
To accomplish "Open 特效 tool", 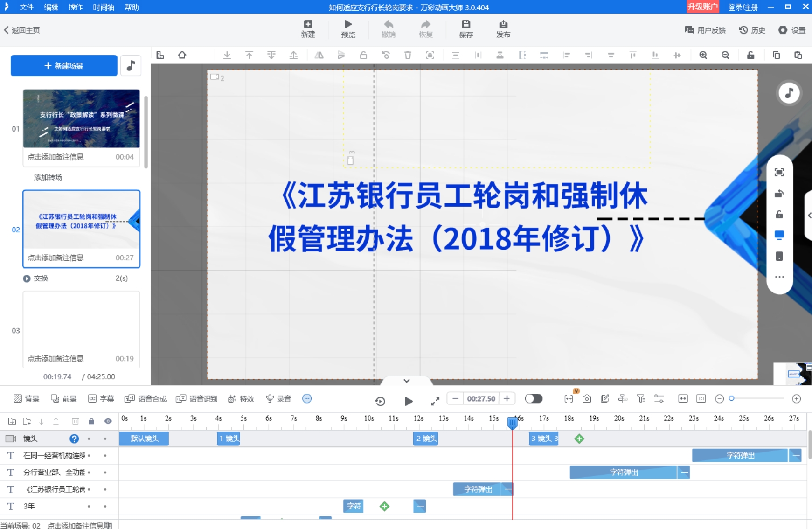I will click(241, 399).
